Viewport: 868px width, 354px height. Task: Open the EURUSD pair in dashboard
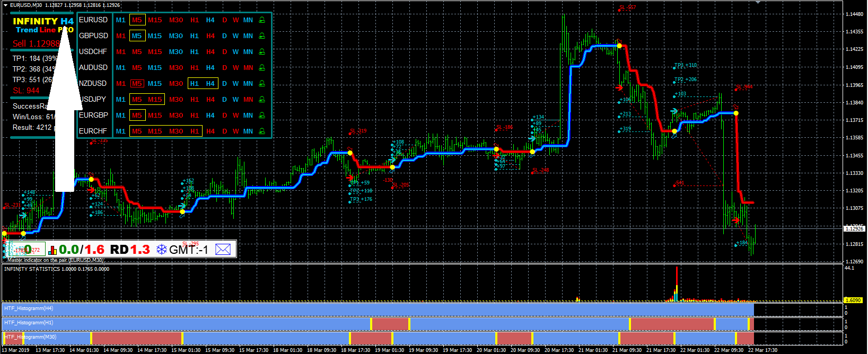click(93, 20)
